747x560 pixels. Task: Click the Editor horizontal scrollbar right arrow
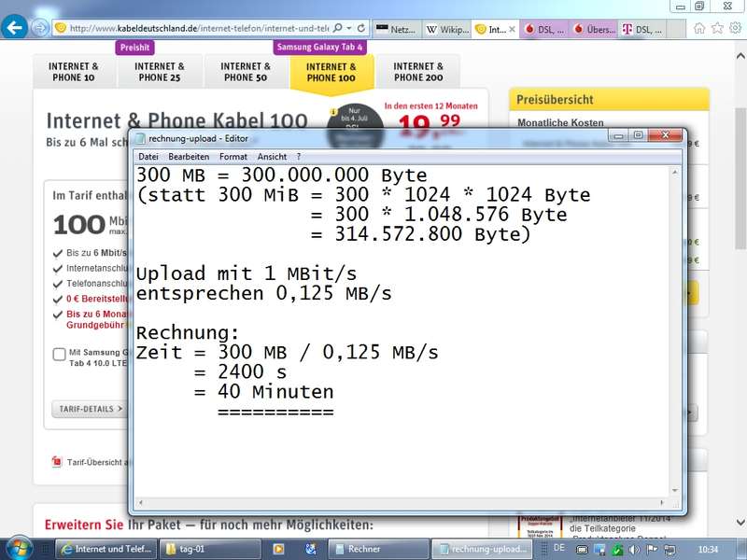tap(662, 502)
